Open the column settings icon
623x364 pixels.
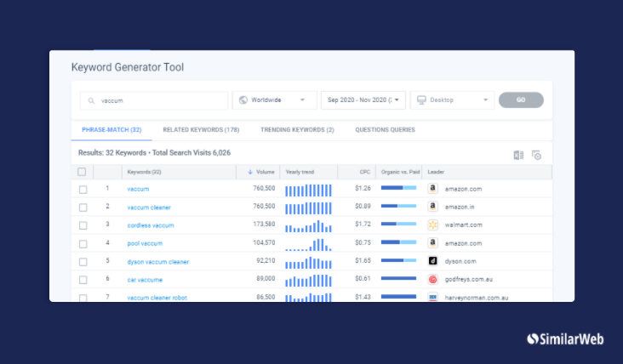click(536, 155)
